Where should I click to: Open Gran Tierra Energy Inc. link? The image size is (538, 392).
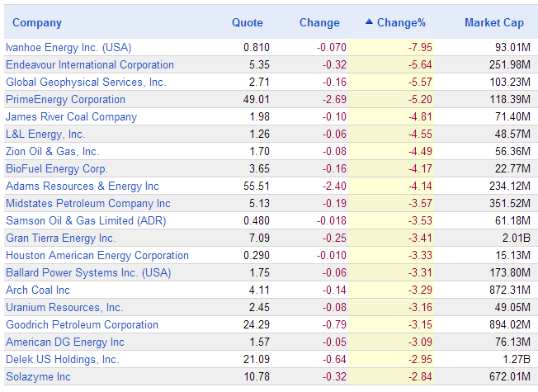[61, 238]
